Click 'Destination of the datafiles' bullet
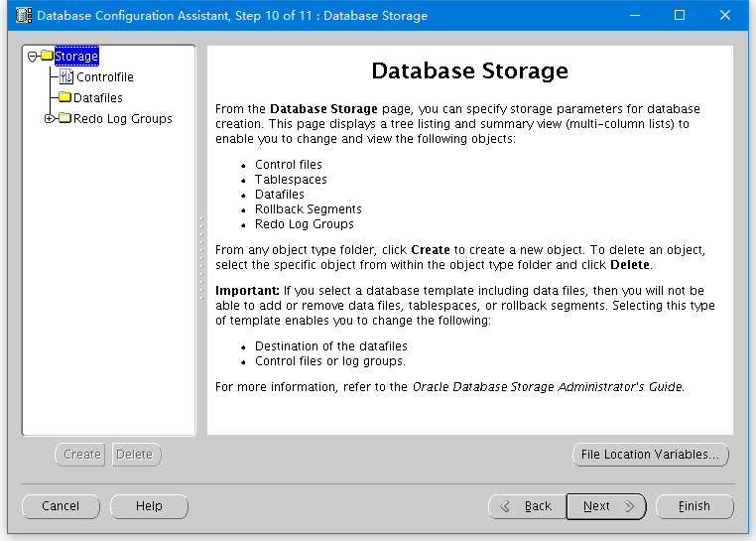This screenshot has height=541, width=756. tap(330, 346)
